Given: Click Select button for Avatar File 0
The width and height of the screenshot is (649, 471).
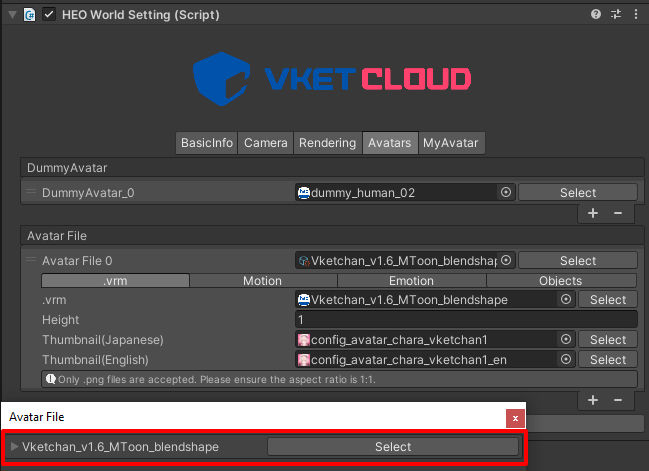Looking at the screenshot, I should click(578, 261).
